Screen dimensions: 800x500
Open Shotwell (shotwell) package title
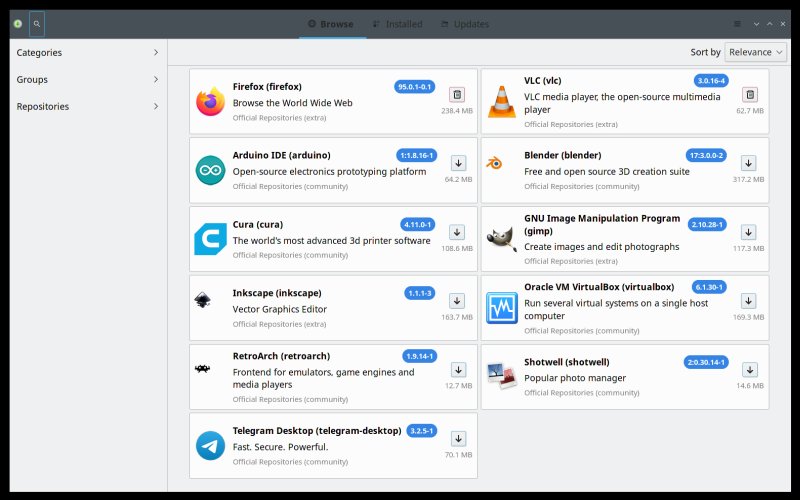567,362
